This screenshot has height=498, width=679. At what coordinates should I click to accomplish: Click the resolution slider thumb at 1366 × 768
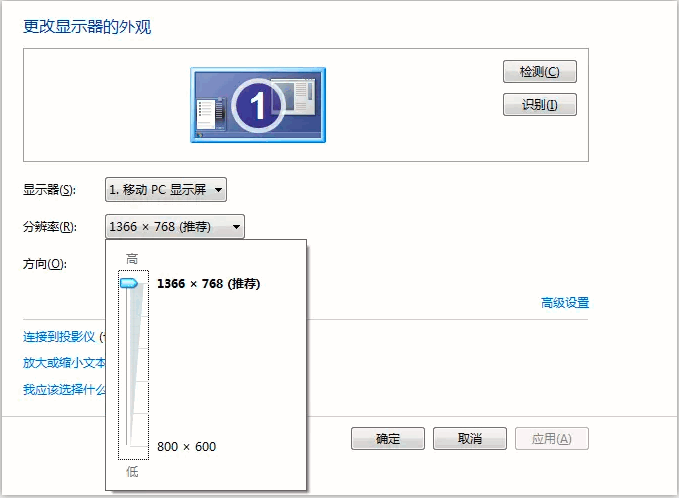(129, 283)
